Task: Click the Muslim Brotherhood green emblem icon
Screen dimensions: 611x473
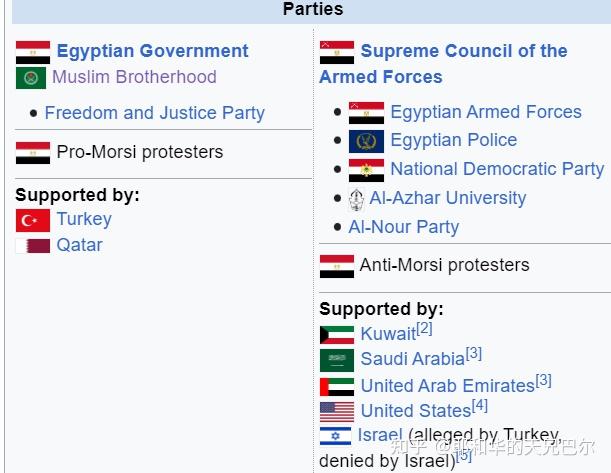Action: (x=31, y=78)
